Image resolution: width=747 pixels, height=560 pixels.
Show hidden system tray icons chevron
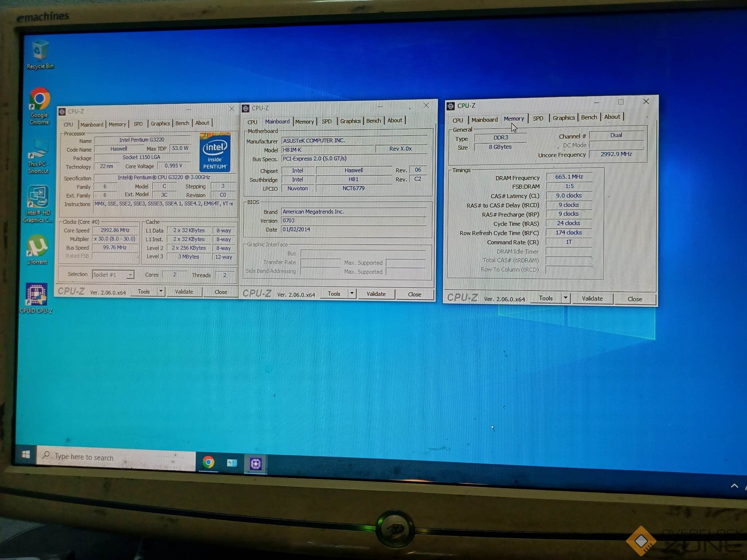[x=734, y=486]
